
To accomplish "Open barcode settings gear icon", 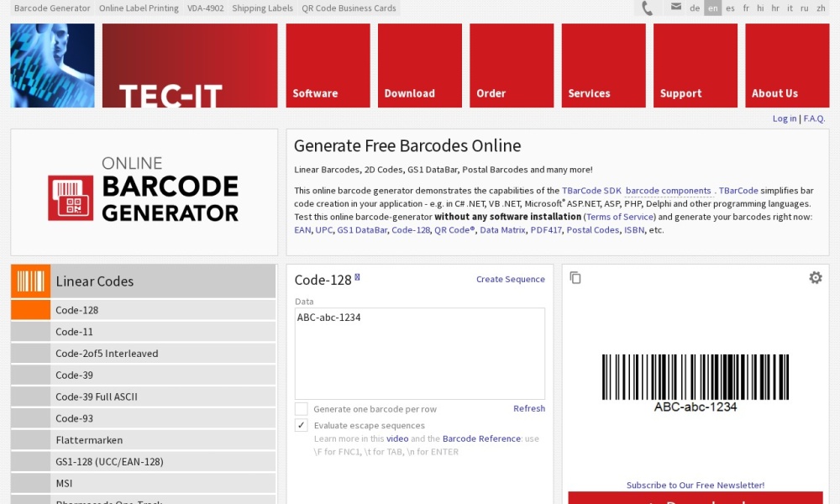I will pyautogui.click(x=815, y=278).
